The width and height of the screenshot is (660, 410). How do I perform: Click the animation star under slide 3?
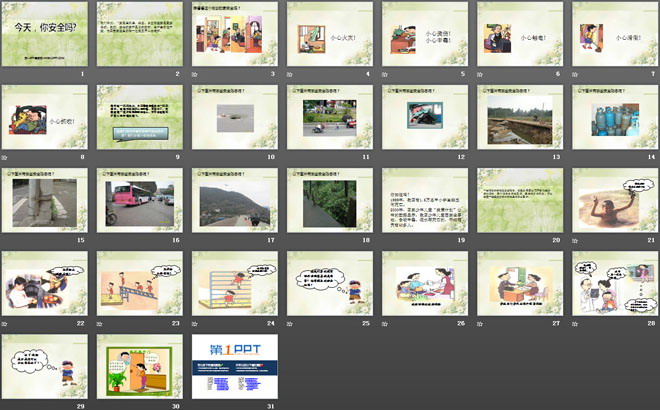(194, 75)
